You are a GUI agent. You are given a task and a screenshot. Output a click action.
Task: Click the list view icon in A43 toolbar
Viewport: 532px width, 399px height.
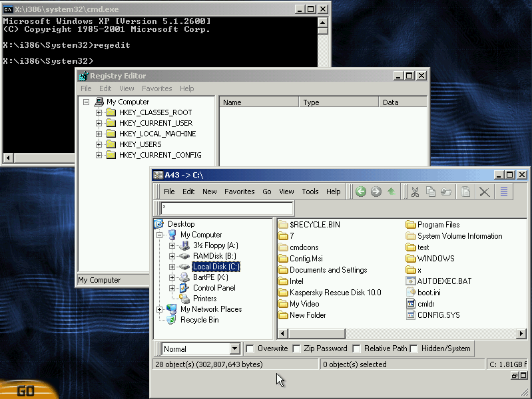504,192
